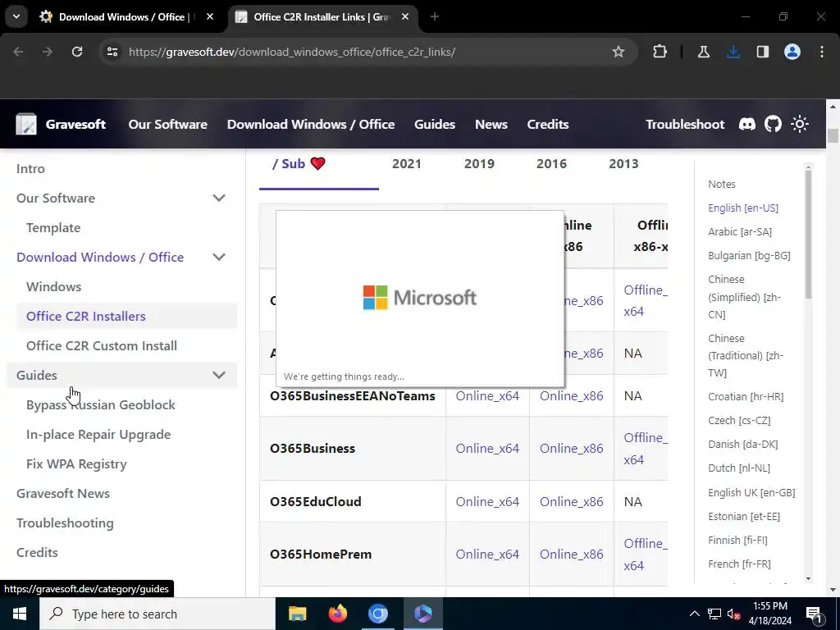Open the Discord icon link
The image size is (840, 630).
click(746, 125)
